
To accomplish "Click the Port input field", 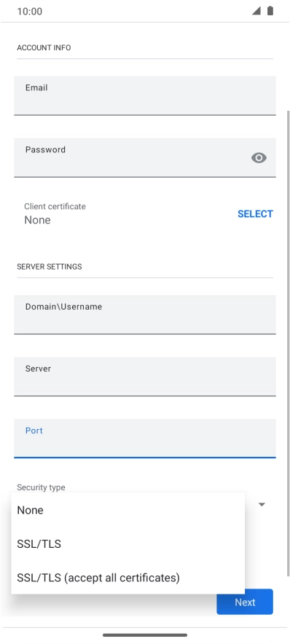I will click(x=144, y=439).
